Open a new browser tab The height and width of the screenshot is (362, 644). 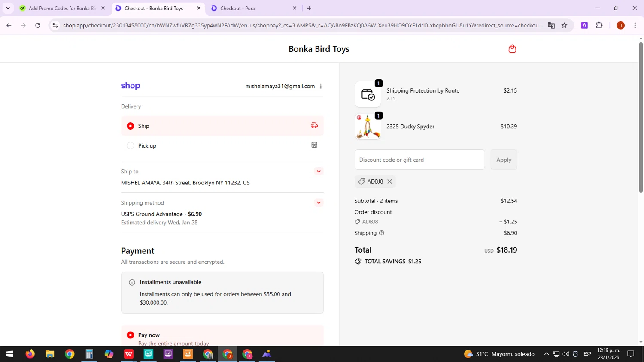click(x=309, y=8)
